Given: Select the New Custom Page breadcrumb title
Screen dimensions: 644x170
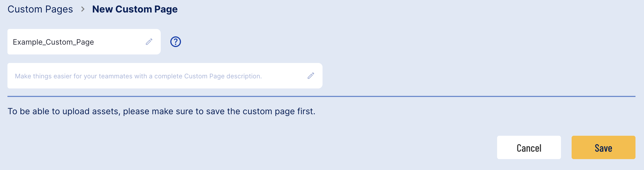Looking at the screenshot, I should click(135, 9).
